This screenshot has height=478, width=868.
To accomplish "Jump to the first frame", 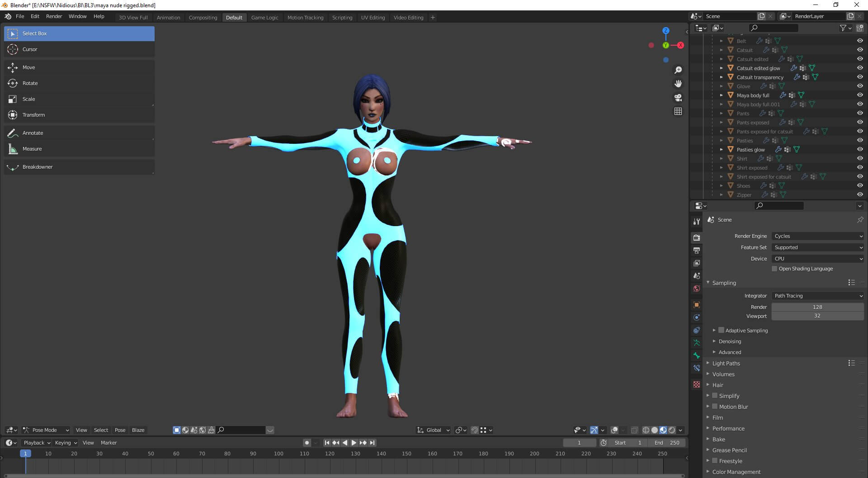I will [x=327, y=443].
